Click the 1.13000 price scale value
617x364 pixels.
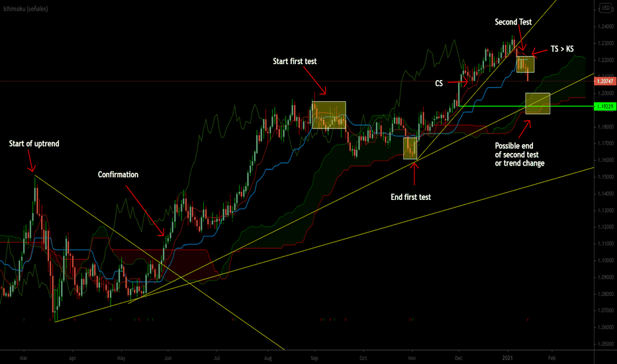(x=606, y=210)
